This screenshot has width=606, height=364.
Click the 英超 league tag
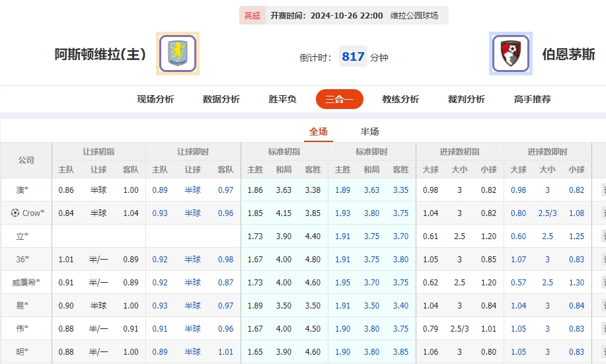click(252, 16)
